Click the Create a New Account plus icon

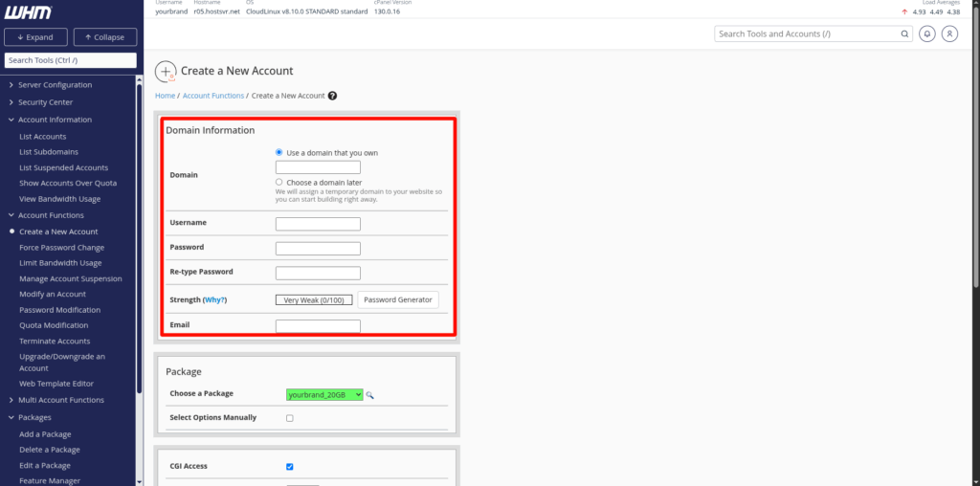166,71
